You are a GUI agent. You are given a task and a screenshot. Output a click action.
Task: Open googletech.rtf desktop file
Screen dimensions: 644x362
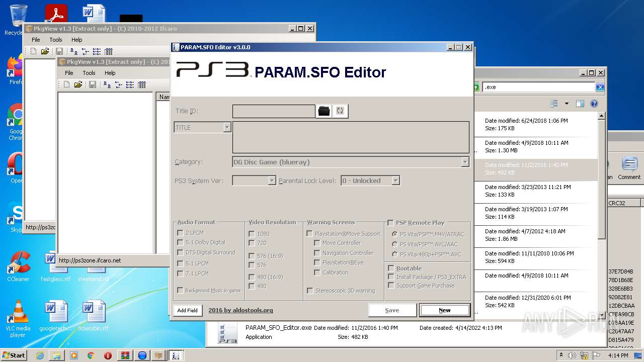56,316
